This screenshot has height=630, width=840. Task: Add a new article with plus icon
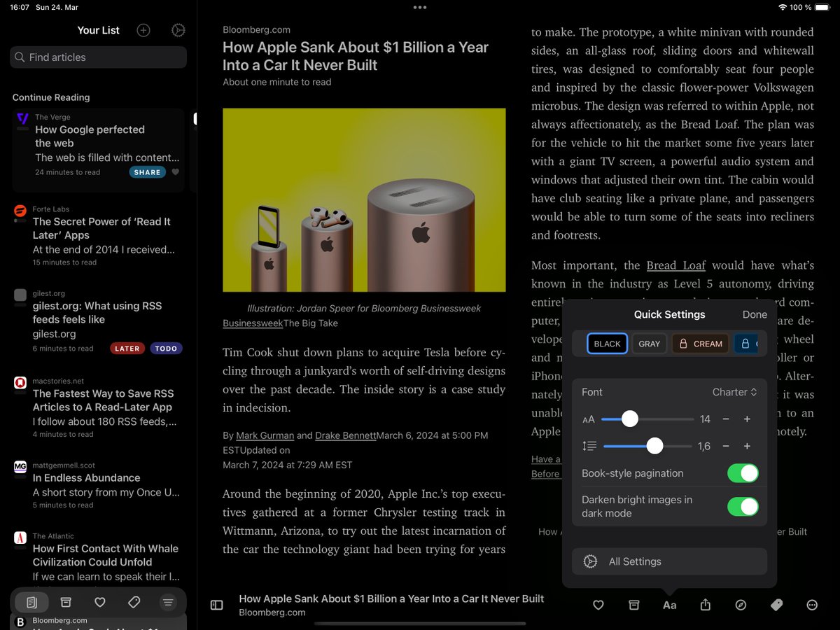[x=143, y=30]
